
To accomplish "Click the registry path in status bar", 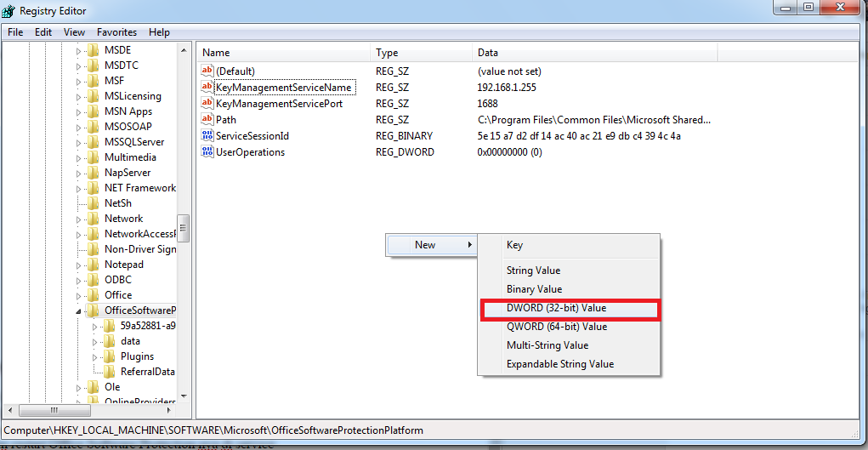I will (x=213, y=430).
